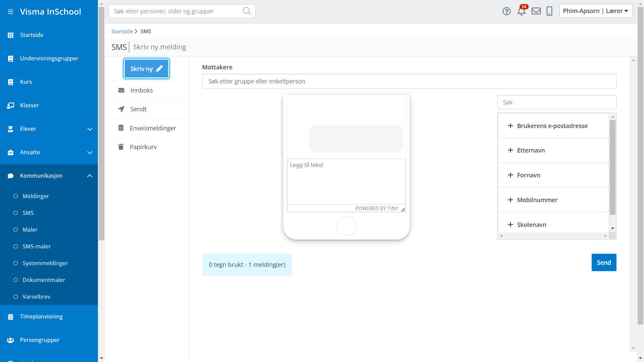Expand the Elever sidebar section
644x362 pixels.
point(90,129)
